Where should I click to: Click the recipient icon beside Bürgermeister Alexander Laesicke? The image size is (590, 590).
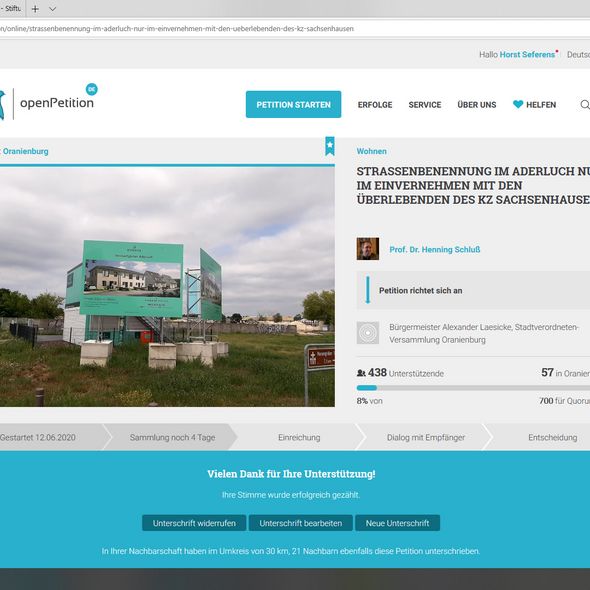click(x=368, y=333)
